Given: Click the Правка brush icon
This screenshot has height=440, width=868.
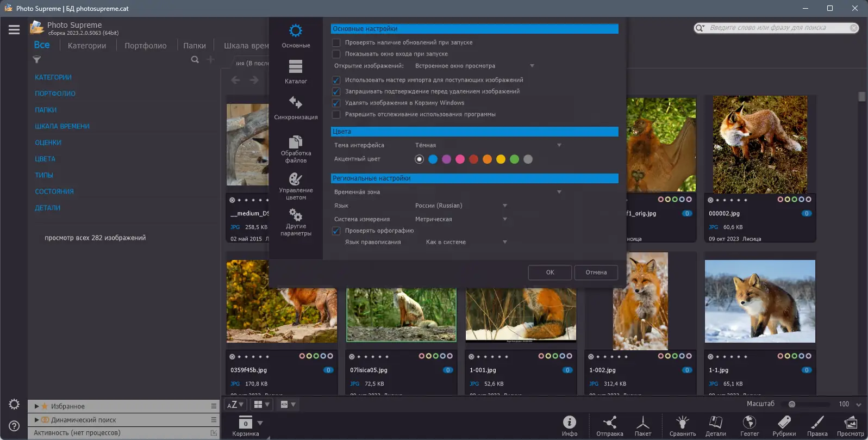Looking at the screenshot, I should point(817,426).
